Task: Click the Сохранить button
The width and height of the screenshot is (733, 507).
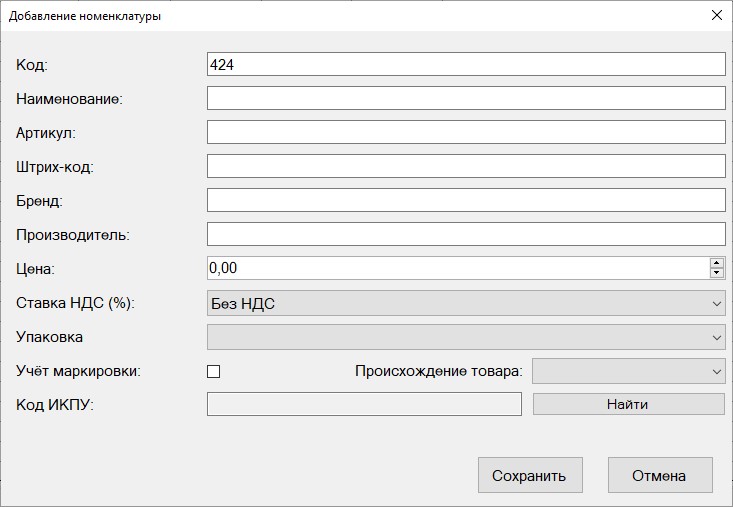Action: point(529,476)
